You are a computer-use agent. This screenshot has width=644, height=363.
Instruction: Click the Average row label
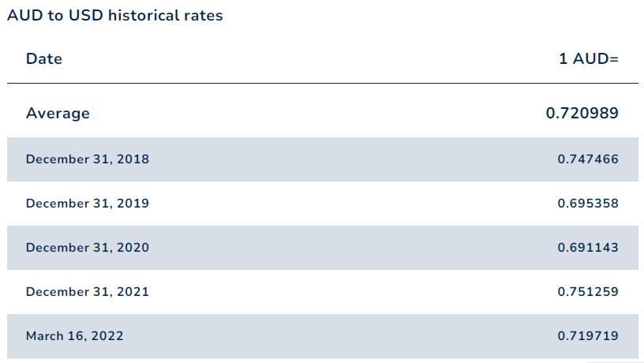(58, 114)
